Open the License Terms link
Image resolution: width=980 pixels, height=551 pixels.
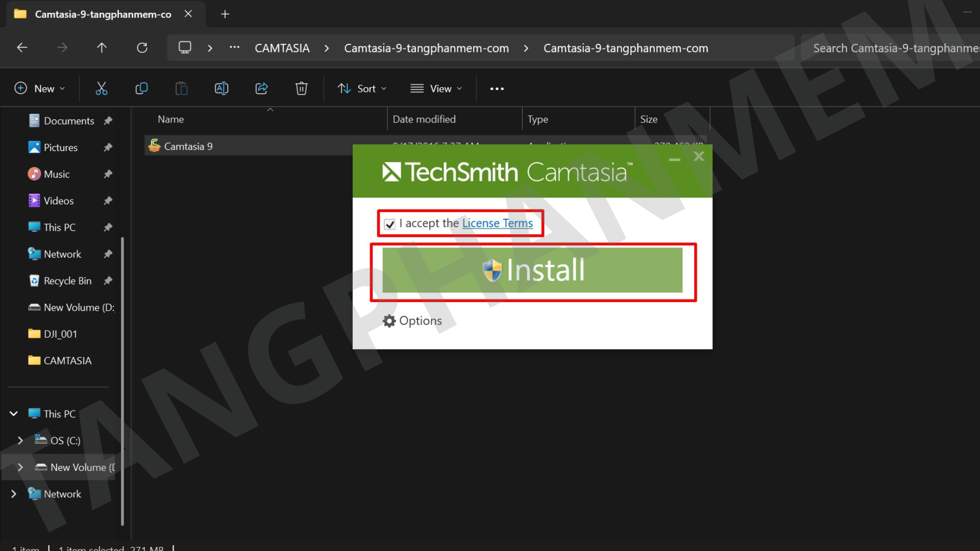[498, 223]
